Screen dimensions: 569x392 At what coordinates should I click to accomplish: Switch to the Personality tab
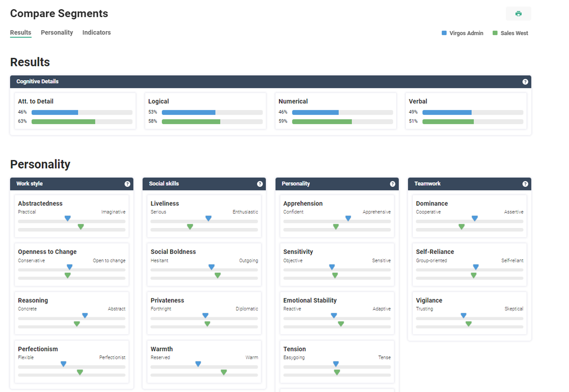click(57, 32)
